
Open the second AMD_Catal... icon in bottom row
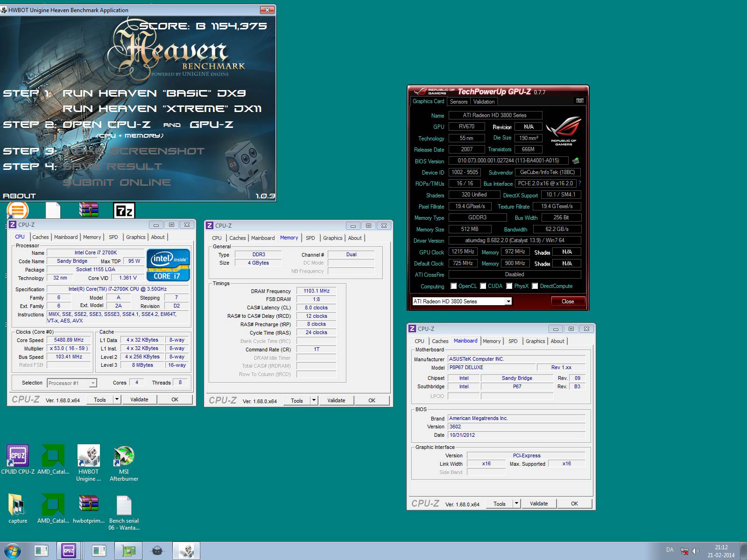click(x=53, y=509)
